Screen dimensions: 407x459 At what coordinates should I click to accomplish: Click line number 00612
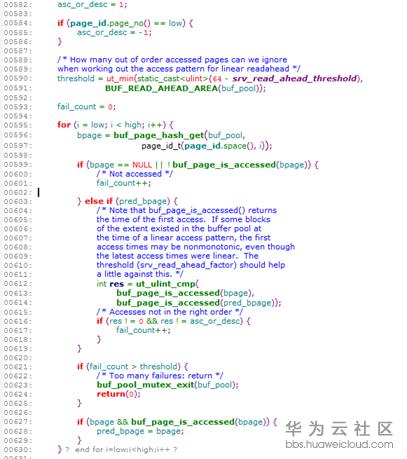pyautogui.click(x=18, y=284)
